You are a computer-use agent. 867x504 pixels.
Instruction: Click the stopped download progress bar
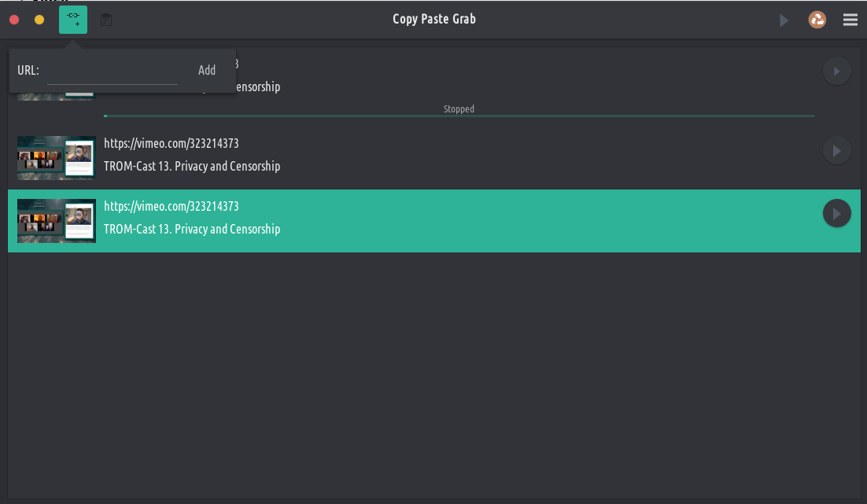(459, 116)
